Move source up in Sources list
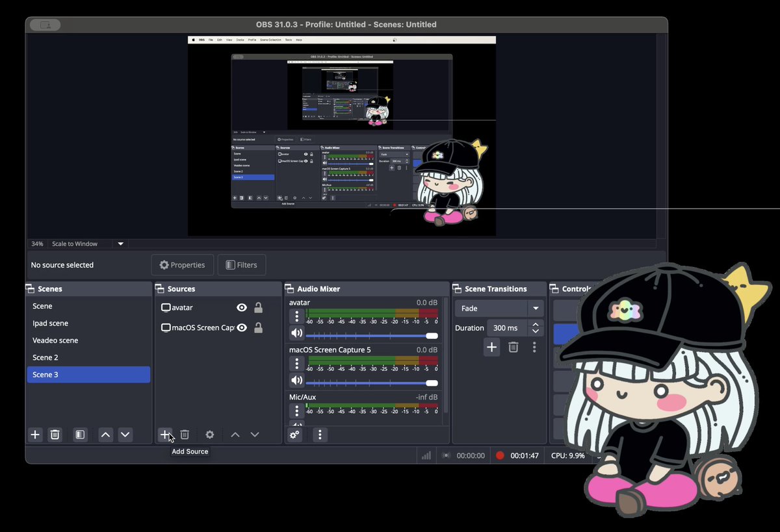Image resolution: width=780 pixels, height=532 pixels. point(235,435)
